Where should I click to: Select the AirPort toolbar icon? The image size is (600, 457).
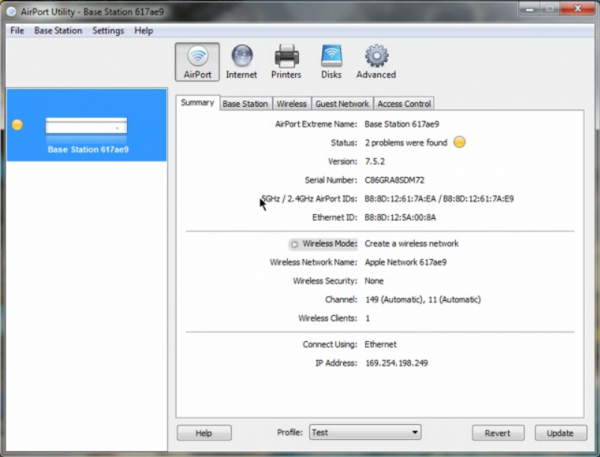point(197,62)
